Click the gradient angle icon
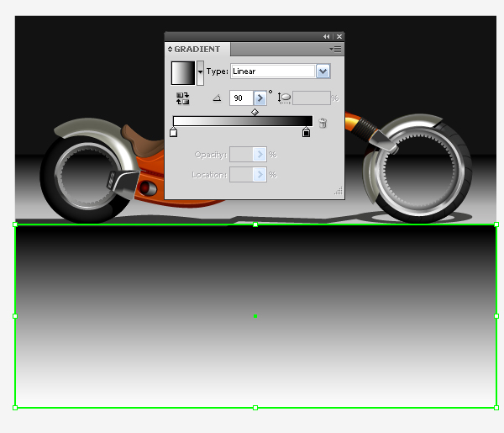The image size is (504, 433). 218,98
